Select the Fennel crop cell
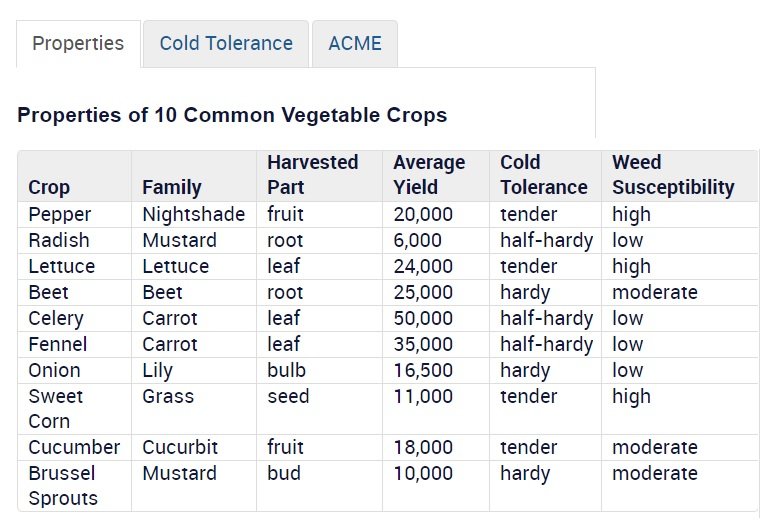 pos(58,344)
